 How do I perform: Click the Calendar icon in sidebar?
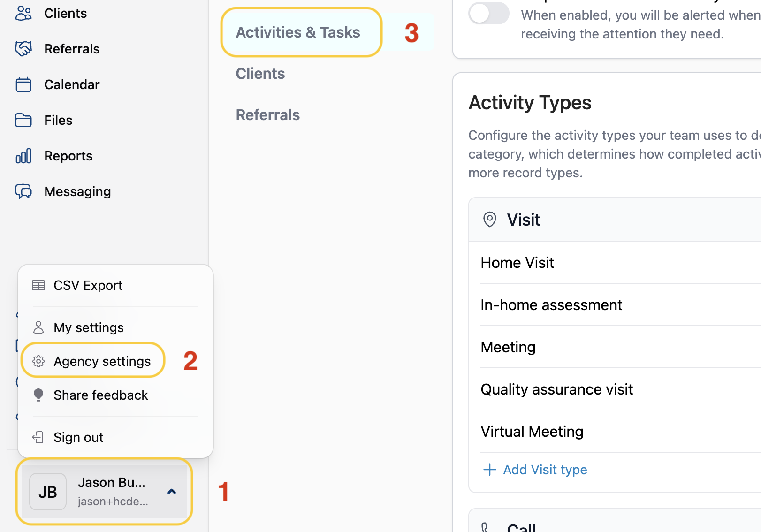(23, 84)
